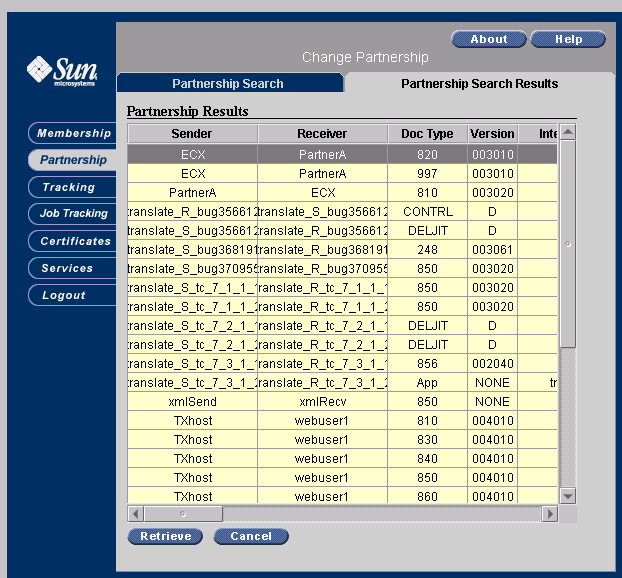This screenshot has height=578, width=622.
Task: Click the Sun Microsystems logo
Action: point(62,71)
